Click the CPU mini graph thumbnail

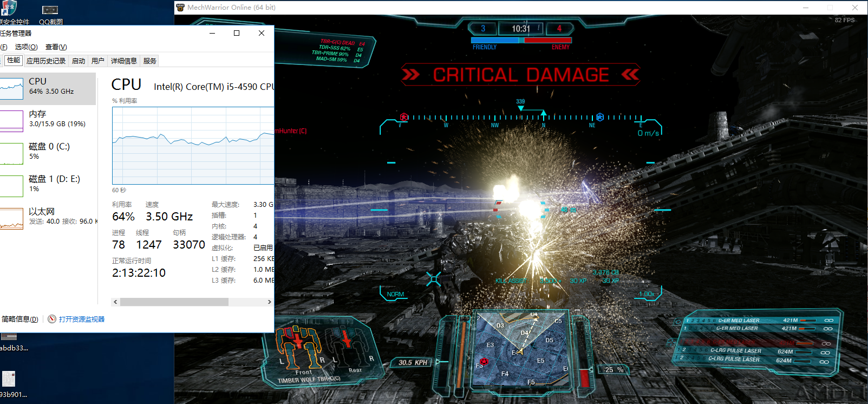pyautogui.click(x=11, y=89)
